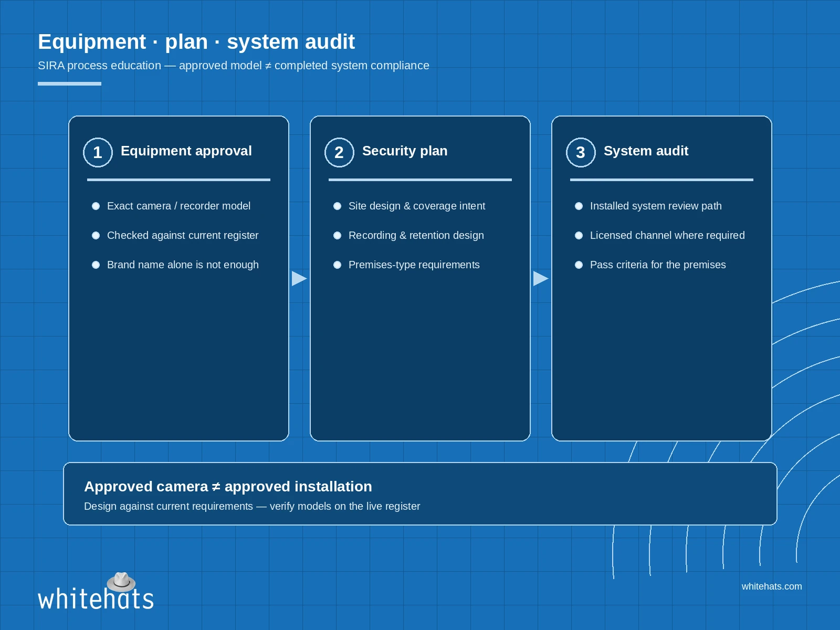
Task: Click the step 2 number circle
Action: [339, 152]
